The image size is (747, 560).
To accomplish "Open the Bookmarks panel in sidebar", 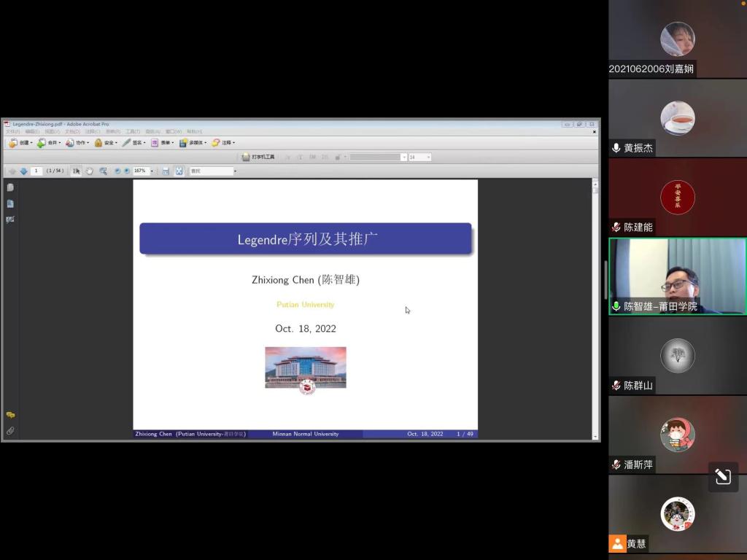I will 10,203.
